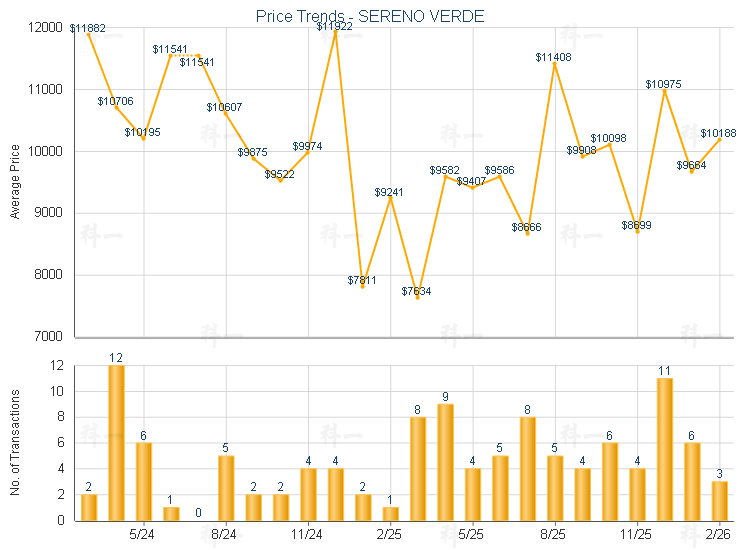Select the bar with 11 transactions
The width and height of the screenshot is (740, 550).
664,449
